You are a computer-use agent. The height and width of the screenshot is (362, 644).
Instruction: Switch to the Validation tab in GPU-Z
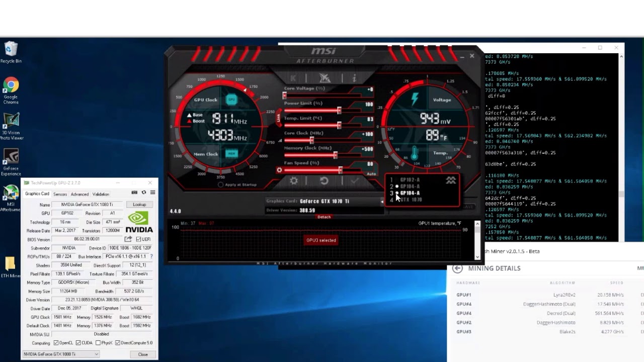[101, 194]
